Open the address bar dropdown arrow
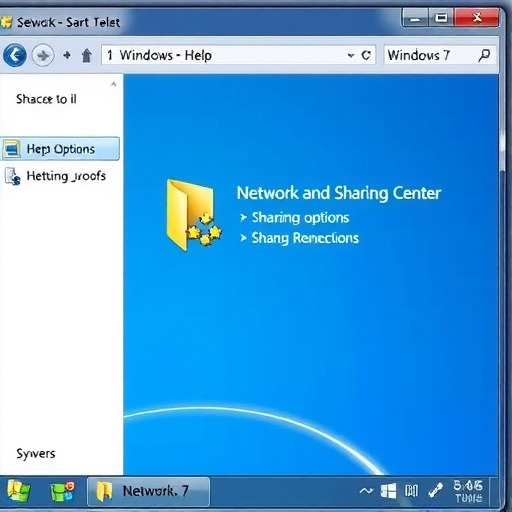This screenshot has width=512, height=512. (x=351, y=55)
